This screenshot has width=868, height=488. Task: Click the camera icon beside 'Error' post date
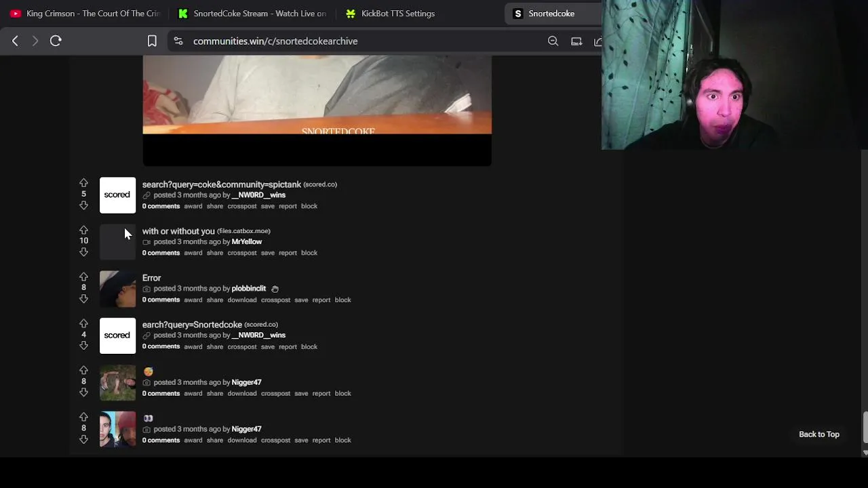pos(146,289)
